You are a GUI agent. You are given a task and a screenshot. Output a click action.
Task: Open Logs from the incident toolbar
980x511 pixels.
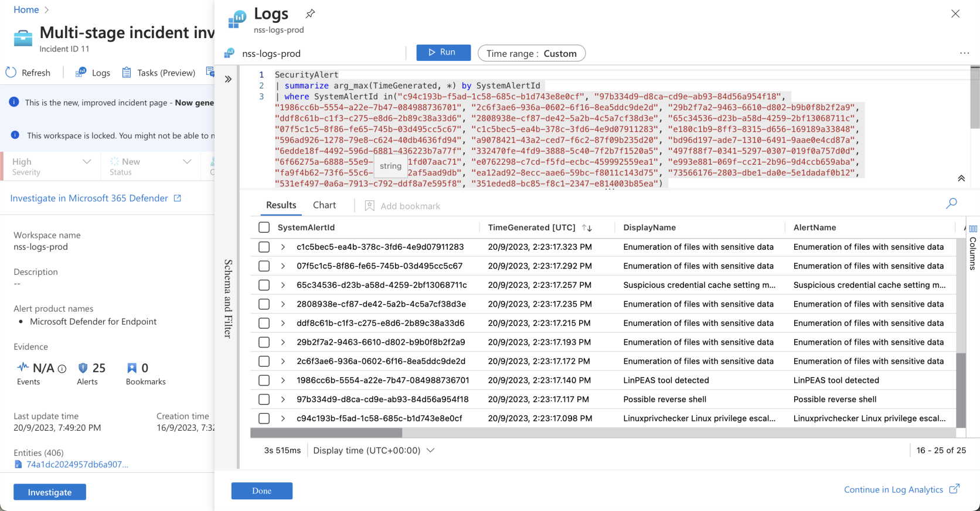93,73
